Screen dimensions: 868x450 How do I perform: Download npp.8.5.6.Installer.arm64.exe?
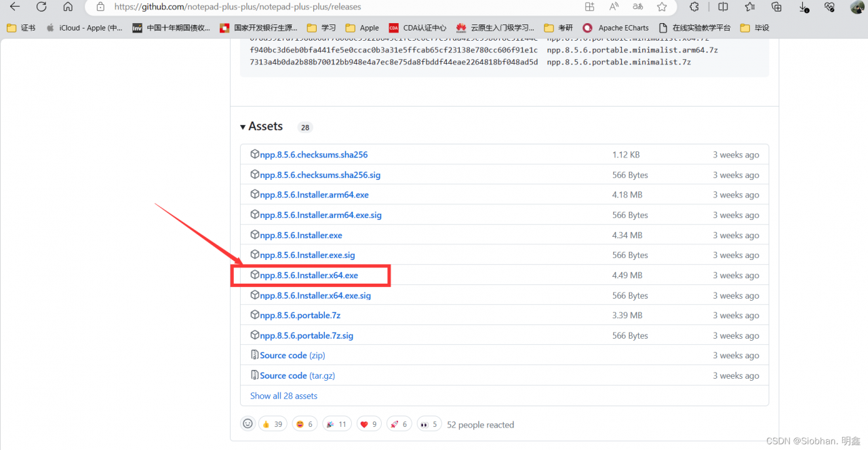click(315, 195)
